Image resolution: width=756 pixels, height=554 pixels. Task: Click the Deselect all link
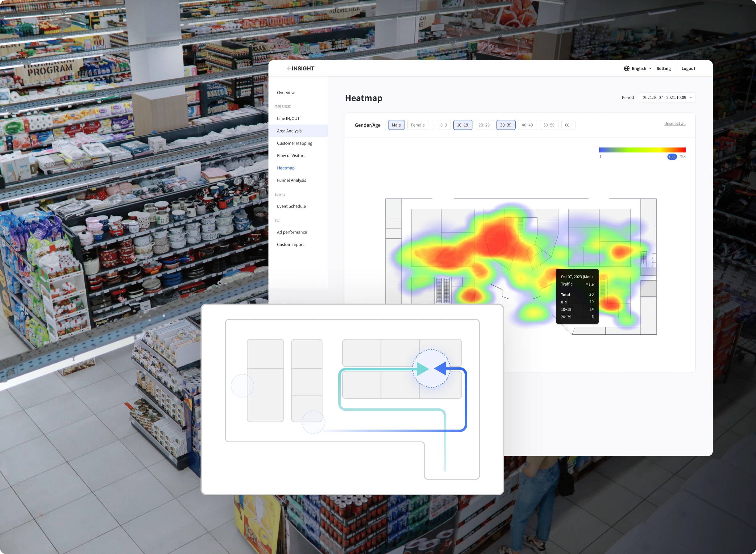[675, 124]
